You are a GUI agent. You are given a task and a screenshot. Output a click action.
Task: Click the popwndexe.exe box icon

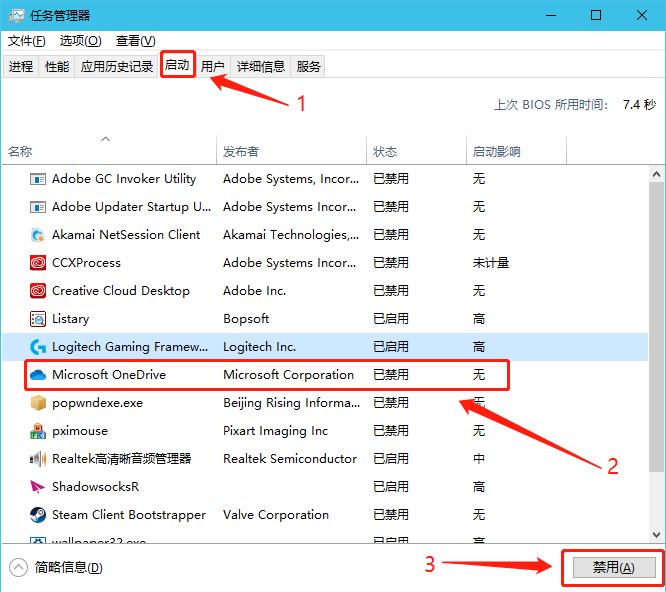pos(38,403)
